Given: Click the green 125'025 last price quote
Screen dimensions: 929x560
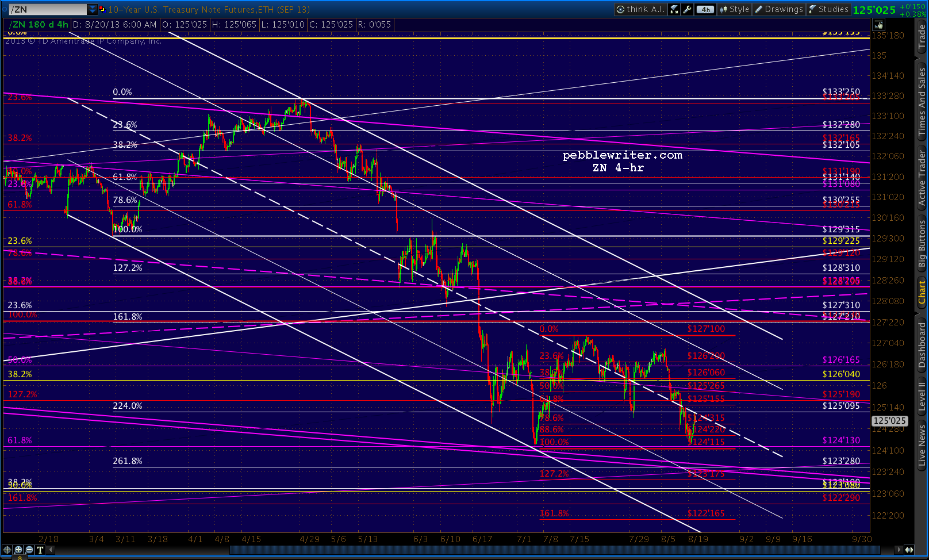Looking at the screenshot, I should pyautogui.click(x=874, y=10).
